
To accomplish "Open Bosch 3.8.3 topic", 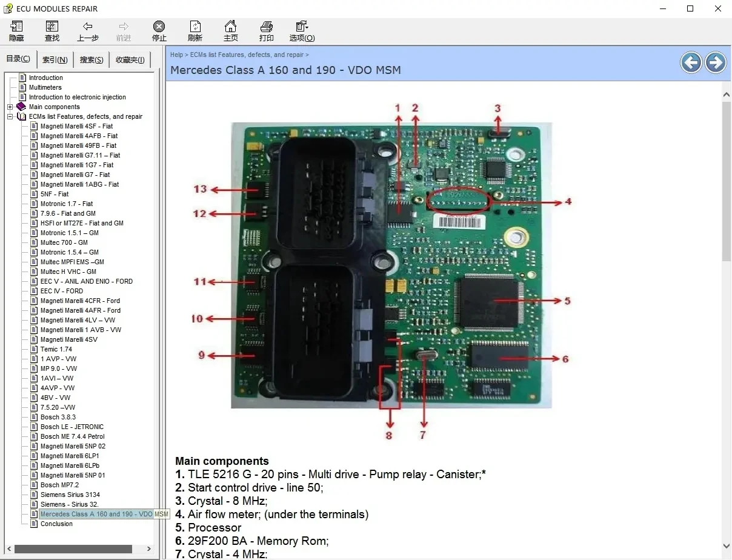I will click(x=58, y=417).
